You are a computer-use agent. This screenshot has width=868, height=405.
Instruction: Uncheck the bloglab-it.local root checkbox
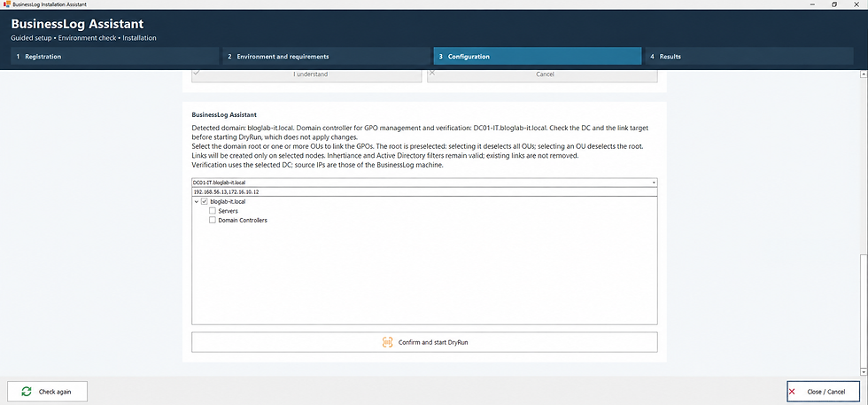205,202
